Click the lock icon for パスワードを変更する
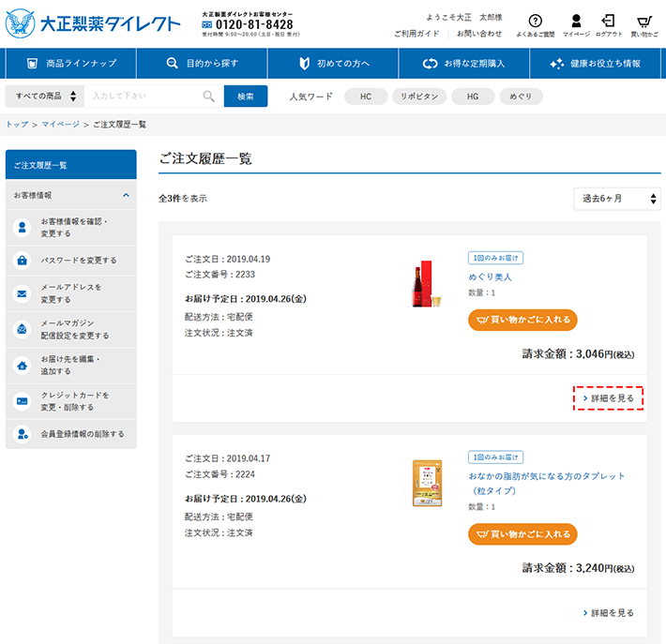Viewport: 666px width, 644px height. [23, 261]
